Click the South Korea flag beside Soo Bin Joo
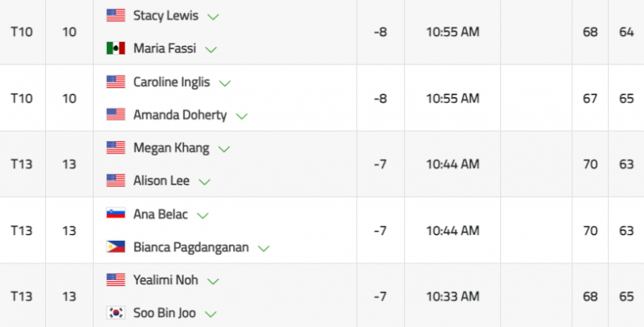The height and width of the screenshot is (327, 644). coord(115,313)
